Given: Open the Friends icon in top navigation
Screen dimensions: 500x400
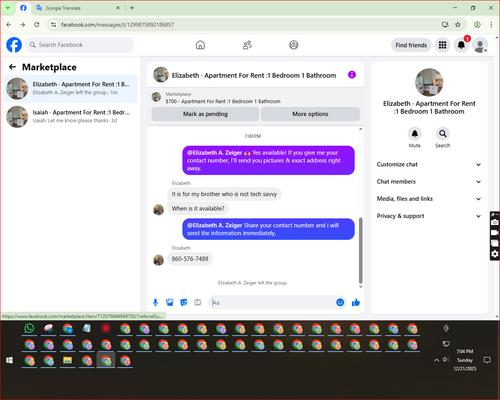Looking at the screenshot, I should (247, 45).
